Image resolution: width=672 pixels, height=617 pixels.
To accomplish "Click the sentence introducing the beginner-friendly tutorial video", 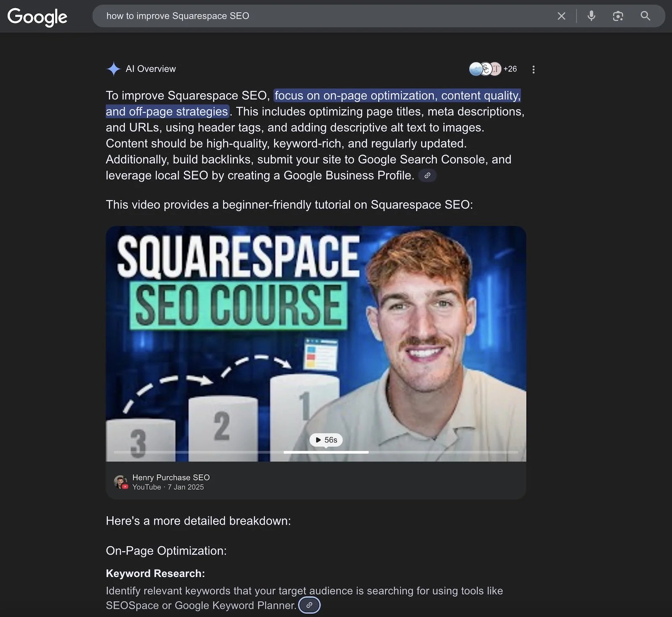I will pos(289,205).
